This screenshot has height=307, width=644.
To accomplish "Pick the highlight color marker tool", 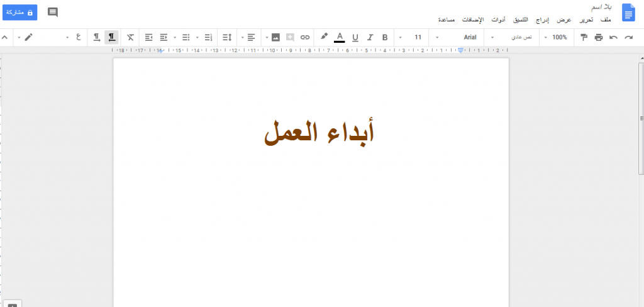I will coord(324,37).
